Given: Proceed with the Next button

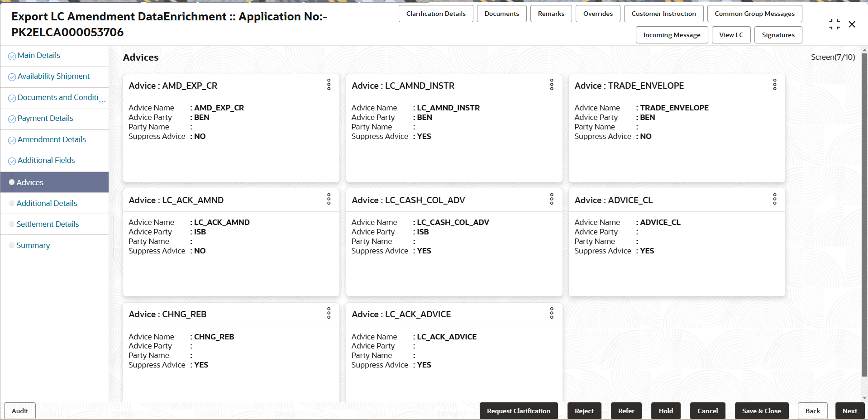Looking at the screenshot, I should (849, 411).
